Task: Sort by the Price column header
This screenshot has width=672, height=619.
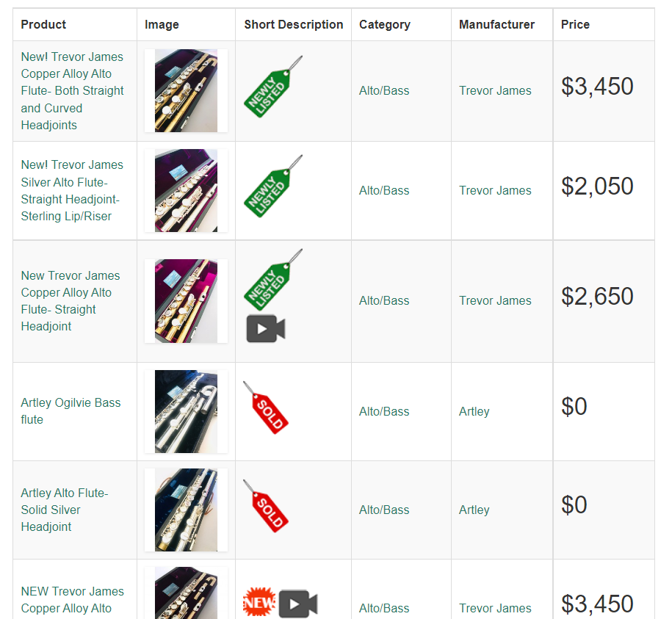Action: point(575,24)
